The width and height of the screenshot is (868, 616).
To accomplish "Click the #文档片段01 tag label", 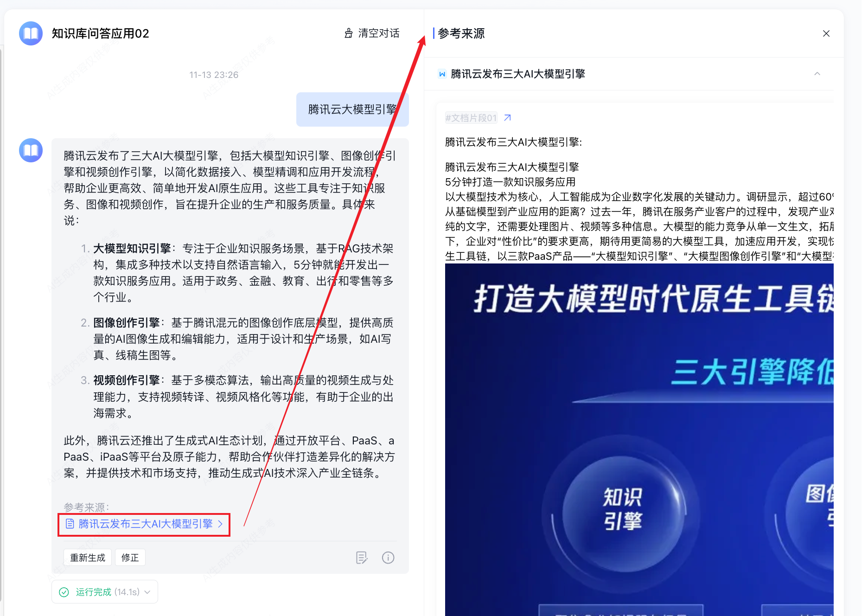I will 471,118.
